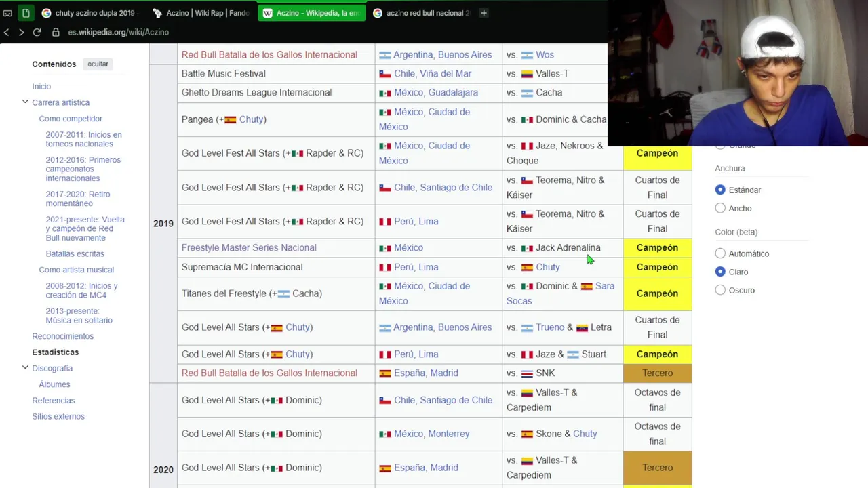The image size is (868, 488).
Task: Click the browser forward arrow
Action: 21,32
